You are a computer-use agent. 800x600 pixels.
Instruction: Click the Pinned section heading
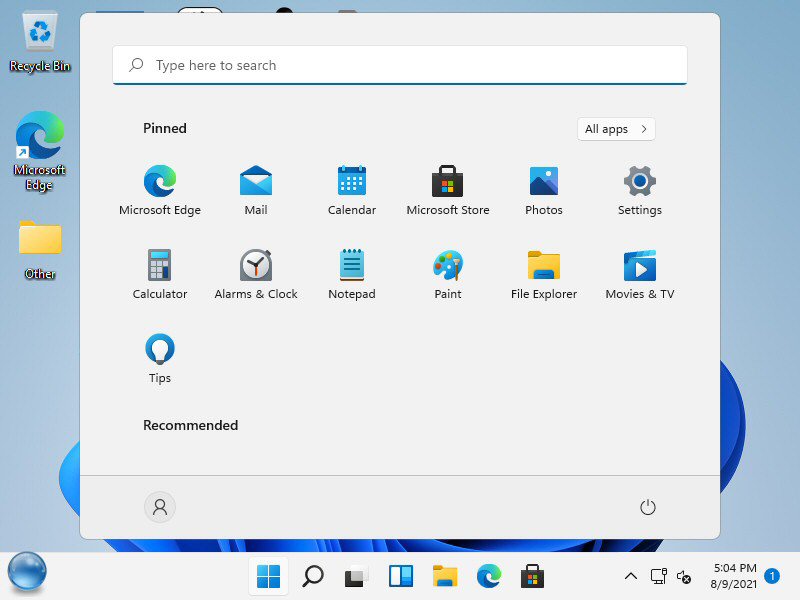click(165, 129)
